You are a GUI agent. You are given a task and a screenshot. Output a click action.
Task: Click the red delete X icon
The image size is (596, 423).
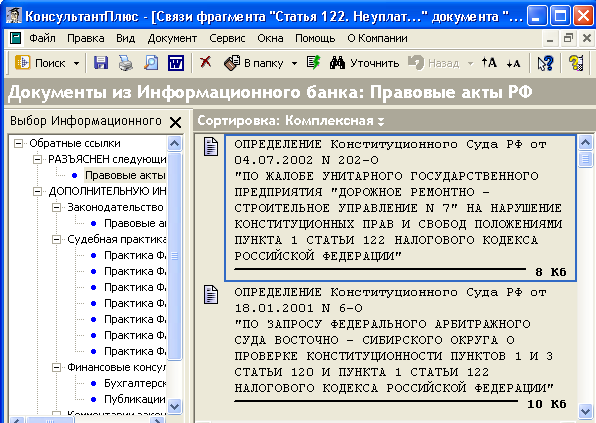tap(206, 62)
